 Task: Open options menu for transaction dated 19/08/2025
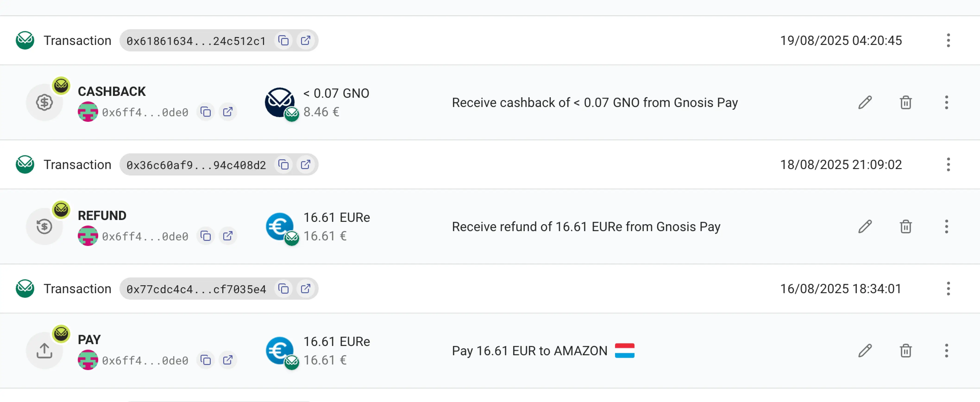948,40
